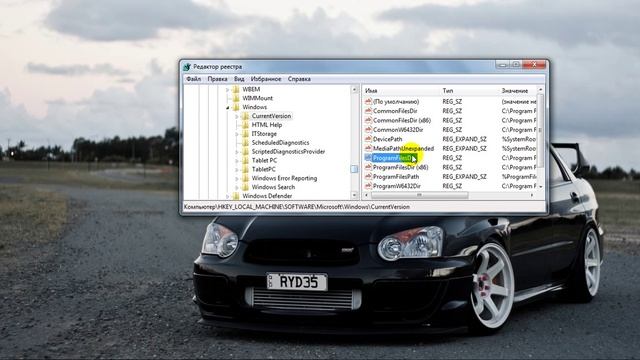Expand the CurrentVersion key

[237, 116]
